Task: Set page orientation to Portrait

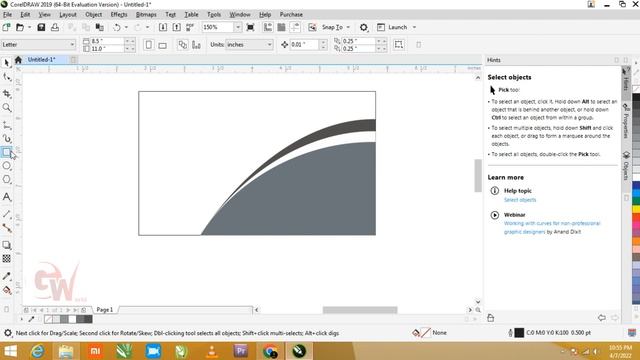Action: click(x=149, y=44)
